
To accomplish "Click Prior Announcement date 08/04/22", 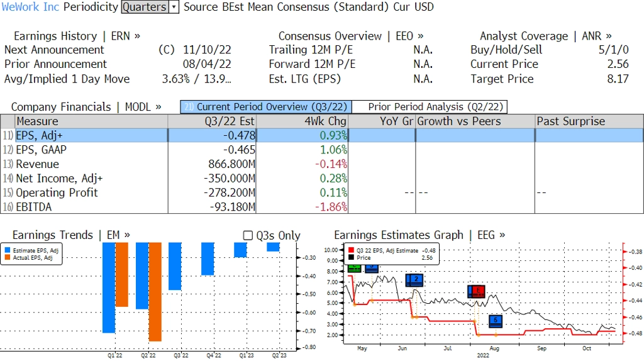I will [207, 64].
